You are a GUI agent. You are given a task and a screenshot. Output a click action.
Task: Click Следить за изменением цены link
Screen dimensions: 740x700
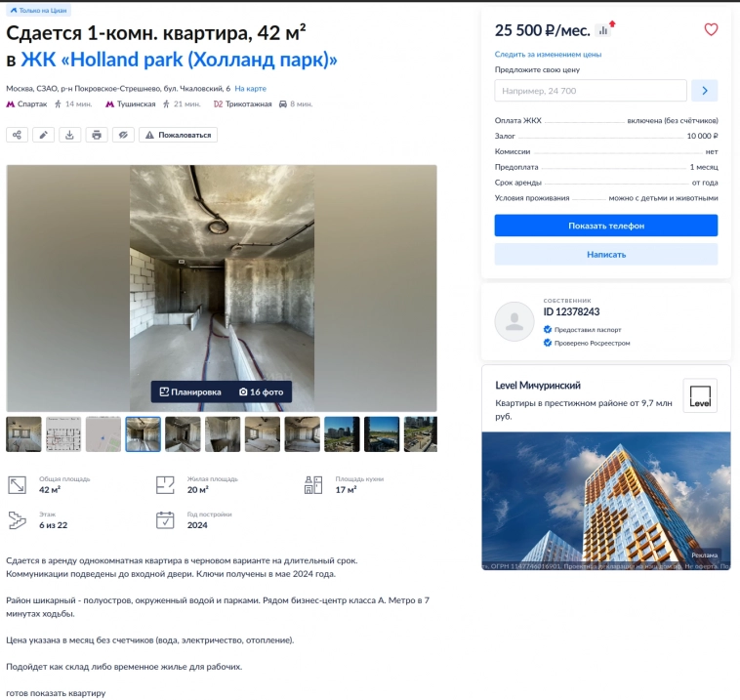(x=548, y=55)
